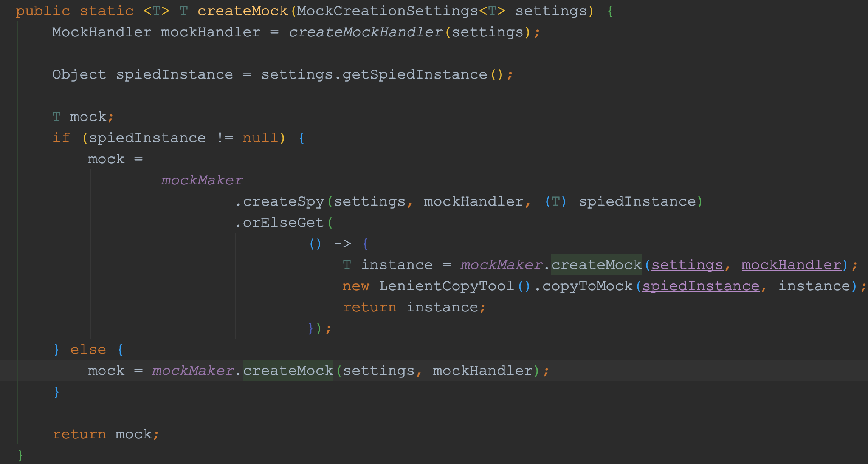Click the orElseGet method call
The height and width of the screenshot is (464, 868).
[284, 223]
